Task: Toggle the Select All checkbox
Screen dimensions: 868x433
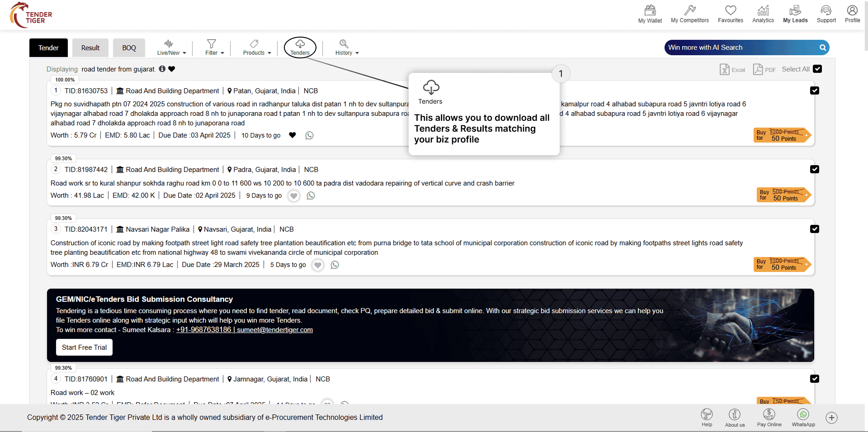Action: 817,69
